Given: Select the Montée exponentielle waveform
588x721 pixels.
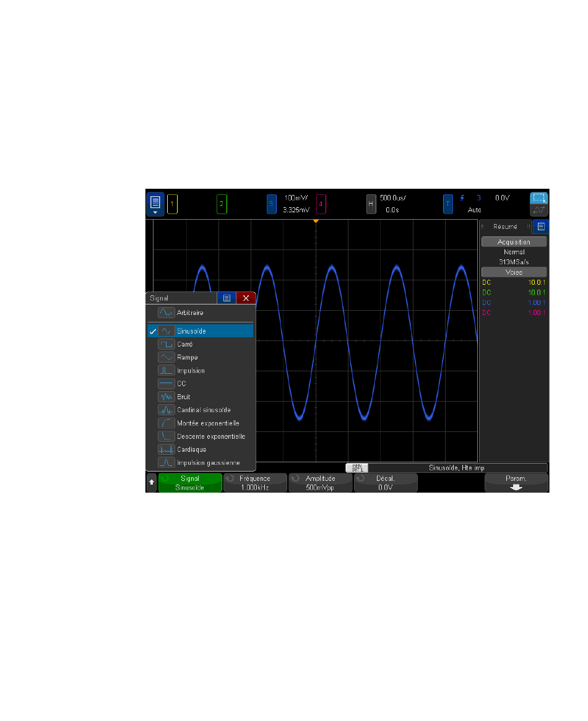Looking at the screenshot, I should point(201,423).
